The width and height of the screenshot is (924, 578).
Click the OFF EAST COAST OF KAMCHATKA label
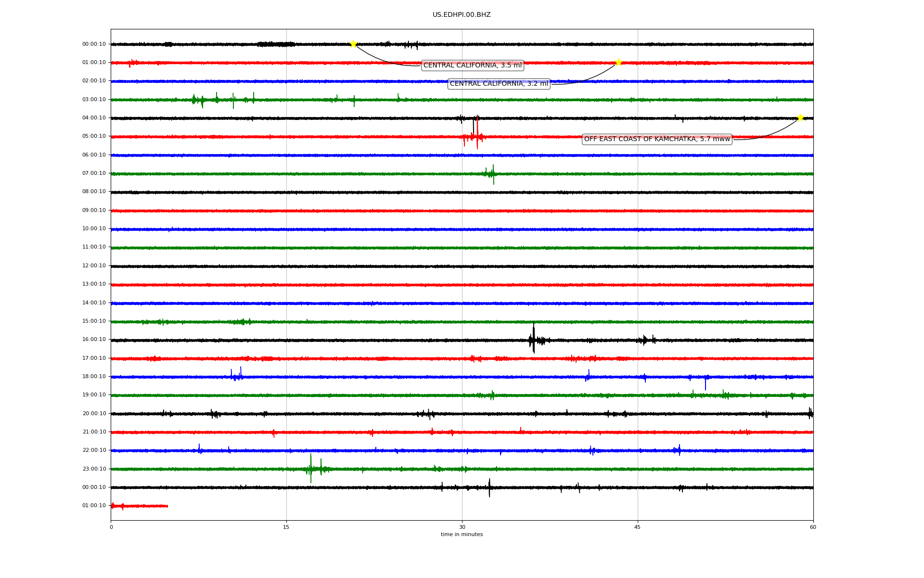click(x=656, y=139)
